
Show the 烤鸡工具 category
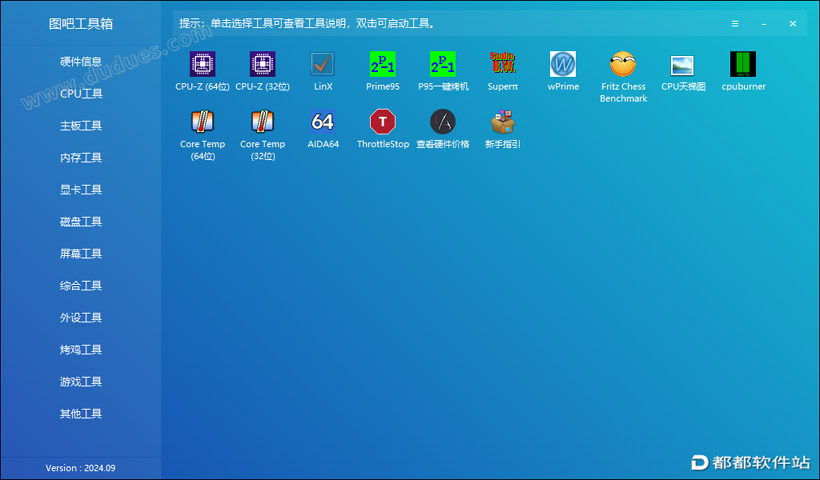tap(81, 349)
